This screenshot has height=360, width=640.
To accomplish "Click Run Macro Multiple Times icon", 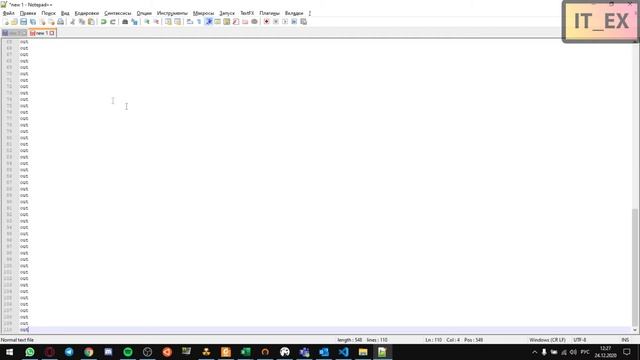I will 294,22.
